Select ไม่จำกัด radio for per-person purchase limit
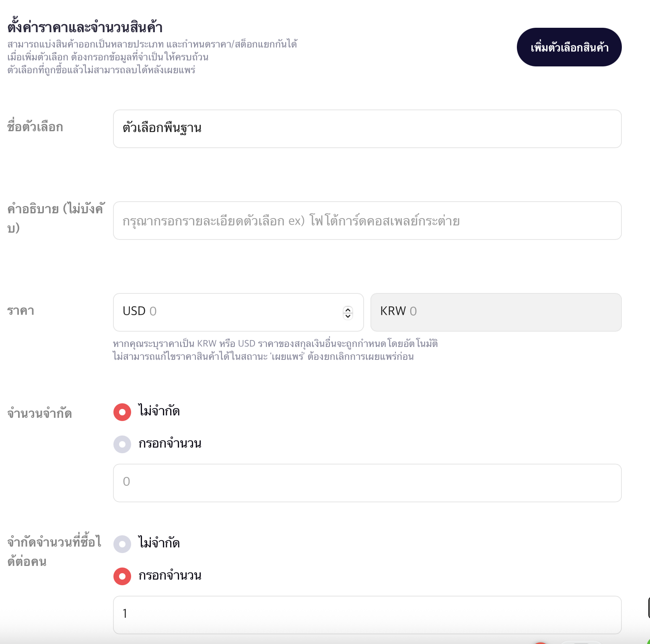The height and width of the screenshot is (644, 650). point(122,544)
